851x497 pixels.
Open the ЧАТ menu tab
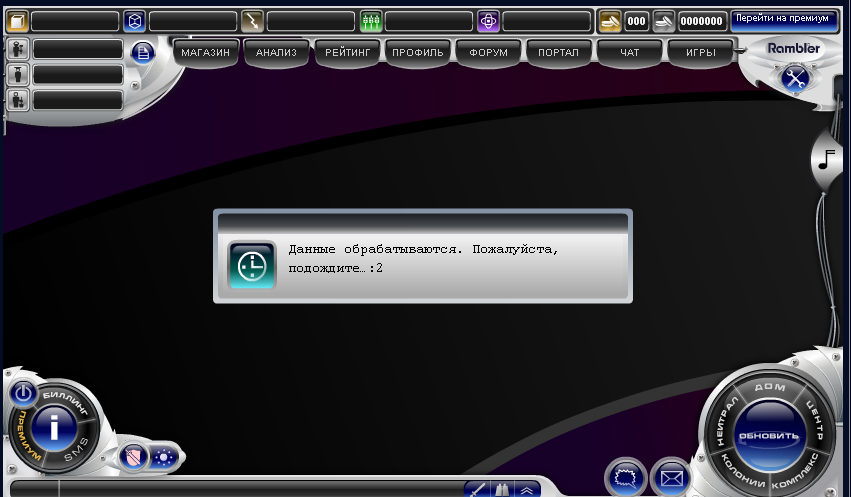click(630, 52)
